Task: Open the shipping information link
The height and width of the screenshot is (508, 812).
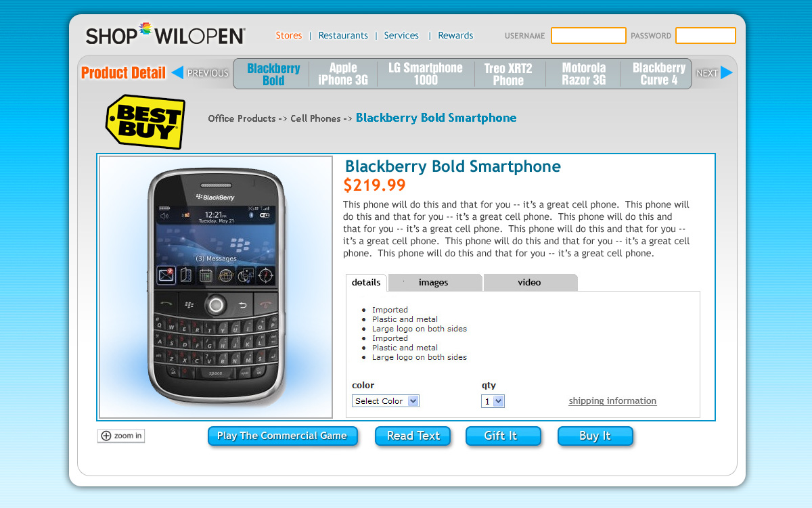Action: (x=612, y=401)
